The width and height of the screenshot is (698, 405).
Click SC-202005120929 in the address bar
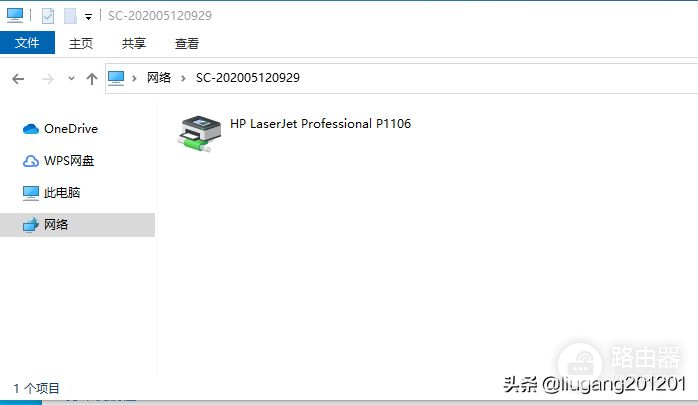pos(248,78)
